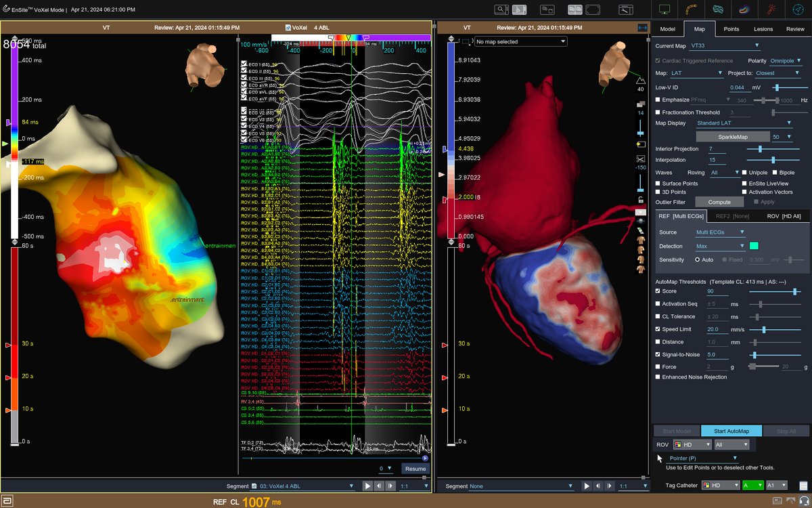Screen dimensions: 812x508
Task: Click the red ablation wand icon
Action: click(770, 9)
